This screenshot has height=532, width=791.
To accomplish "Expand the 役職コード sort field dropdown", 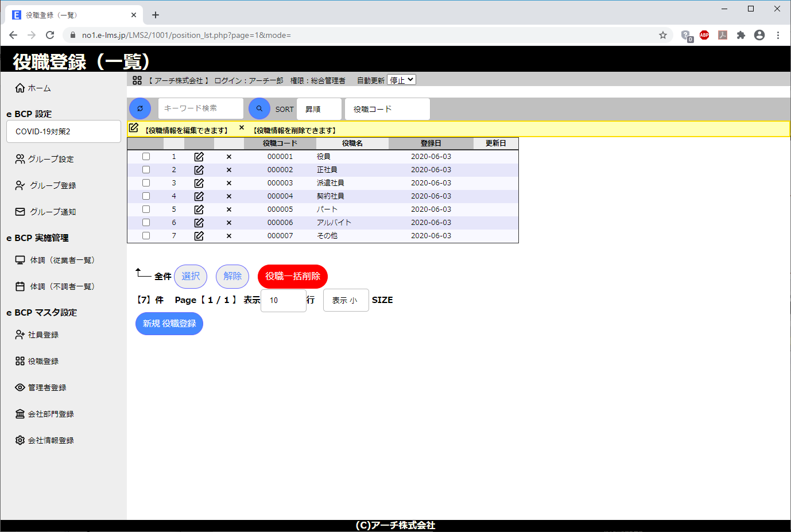I will 387,109.
